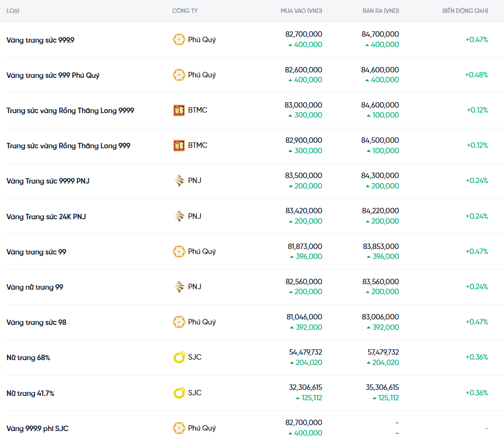Click +0.47% change in Vàng trang sức 98 row
Viewport: 504px width, 439px height.
[477, 322]
